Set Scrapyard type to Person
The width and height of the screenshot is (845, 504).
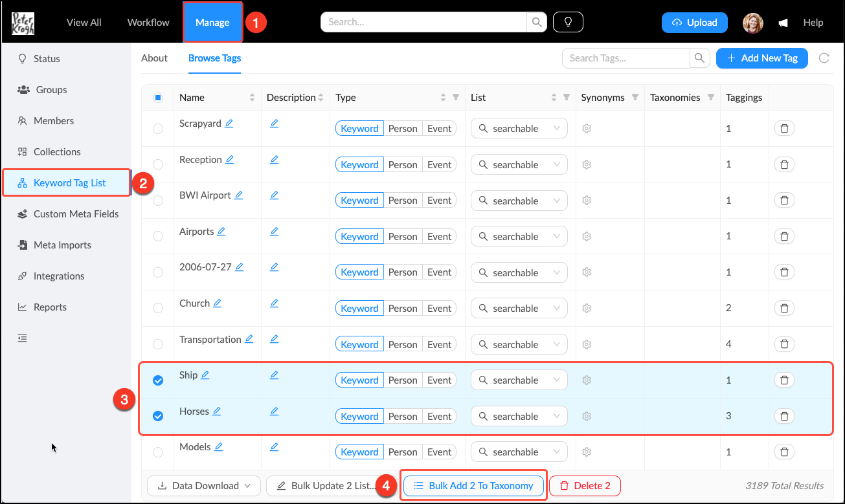[x=403, y=128]
